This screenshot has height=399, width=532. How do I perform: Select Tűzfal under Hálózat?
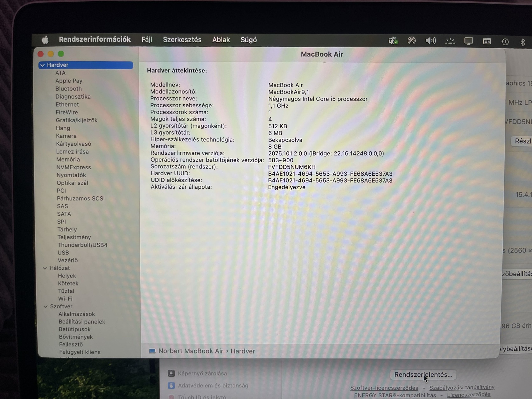(x=66, y=291)
